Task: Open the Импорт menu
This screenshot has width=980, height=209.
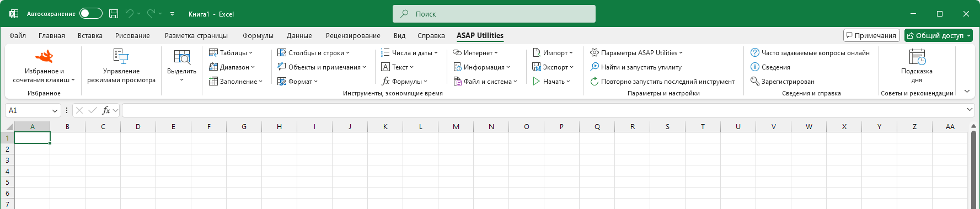Action: point(553,53)
